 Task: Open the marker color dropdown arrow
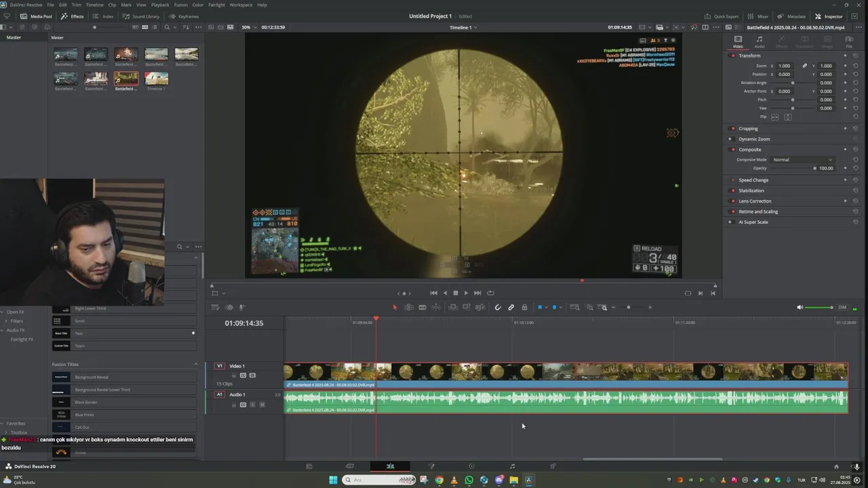tap(560, 307)
